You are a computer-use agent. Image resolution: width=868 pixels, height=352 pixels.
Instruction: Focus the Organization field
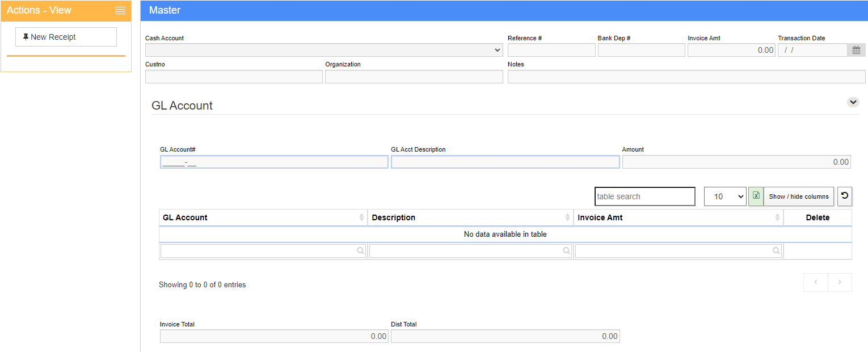pos(414,77)
